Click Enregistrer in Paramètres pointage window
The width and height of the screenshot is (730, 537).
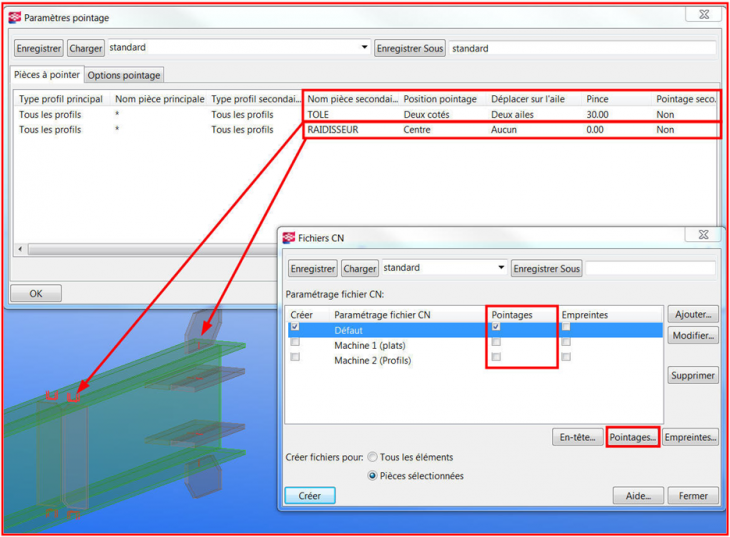coord(39,48)
